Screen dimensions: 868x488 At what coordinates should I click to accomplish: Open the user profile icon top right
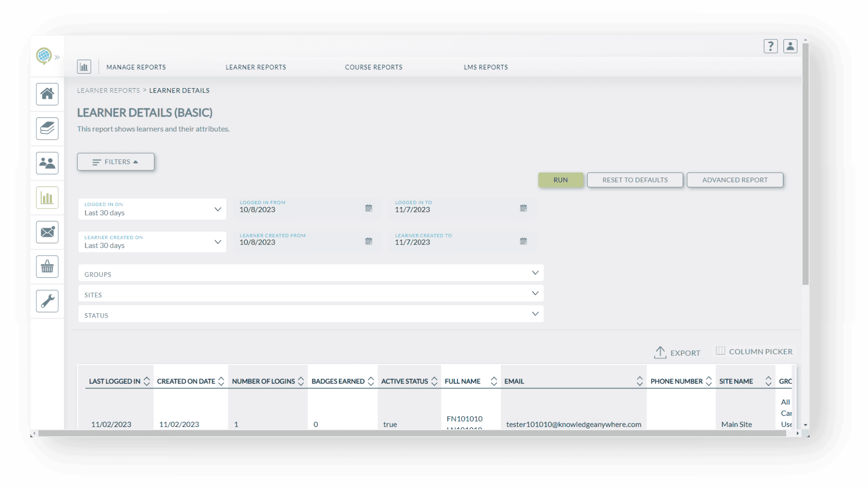coord(790,46)
